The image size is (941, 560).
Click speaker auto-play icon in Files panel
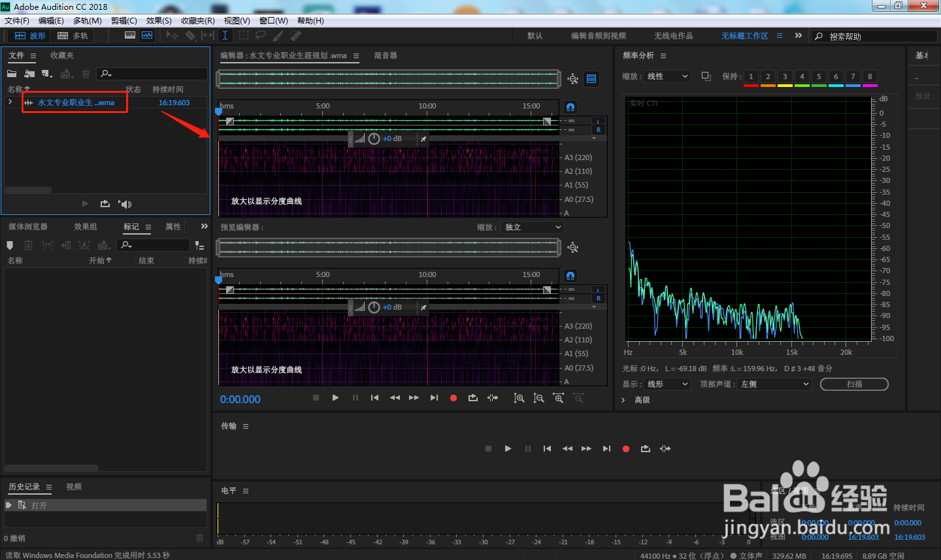pyautogui.click(x=125, y=204)
